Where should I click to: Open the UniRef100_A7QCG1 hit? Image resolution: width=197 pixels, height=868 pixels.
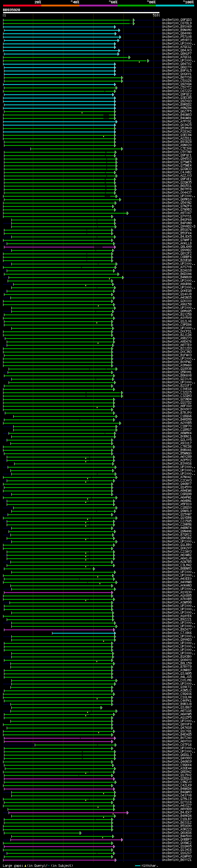[x=177, y=57]
